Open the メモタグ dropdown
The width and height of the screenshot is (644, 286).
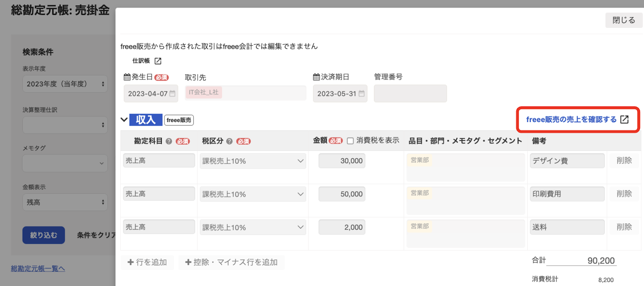(65, 163)
